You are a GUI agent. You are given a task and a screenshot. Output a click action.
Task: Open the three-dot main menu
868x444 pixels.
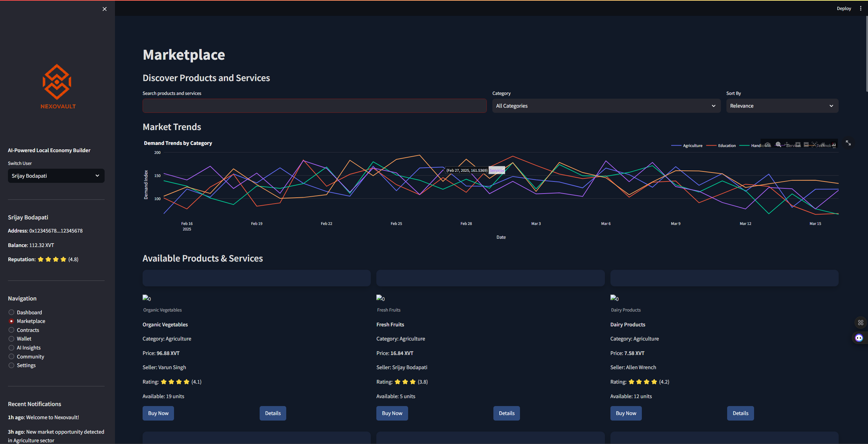(860, 8)
